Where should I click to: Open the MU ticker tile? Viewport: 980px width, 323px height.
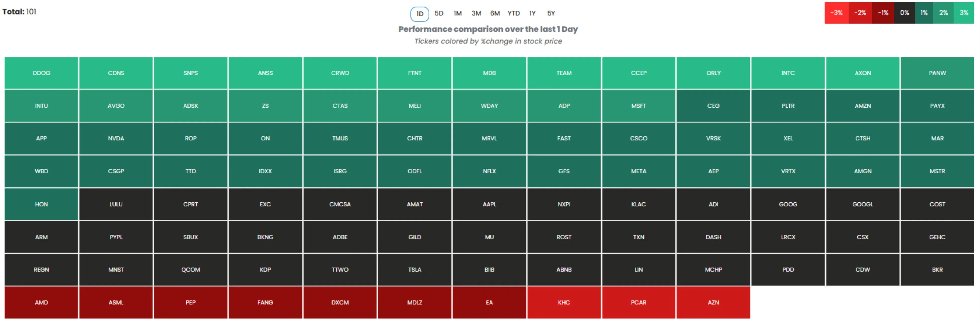(489, 237)
